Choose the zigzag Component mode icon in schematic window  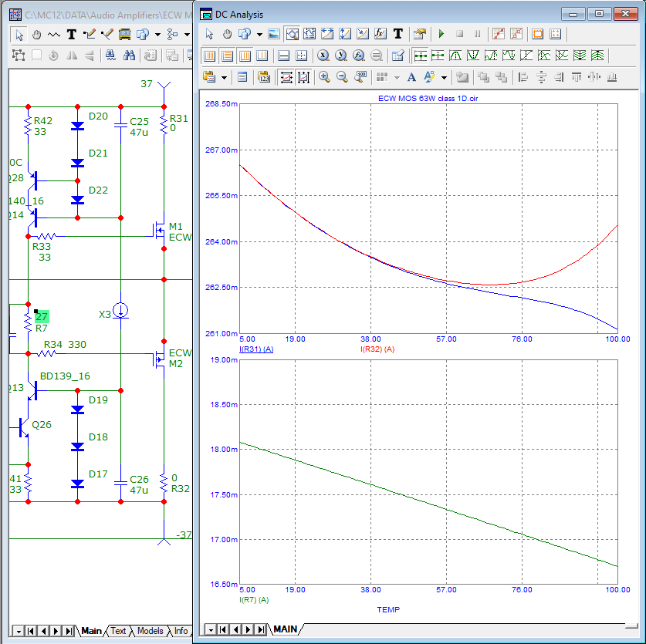click(x=54, y=35)
